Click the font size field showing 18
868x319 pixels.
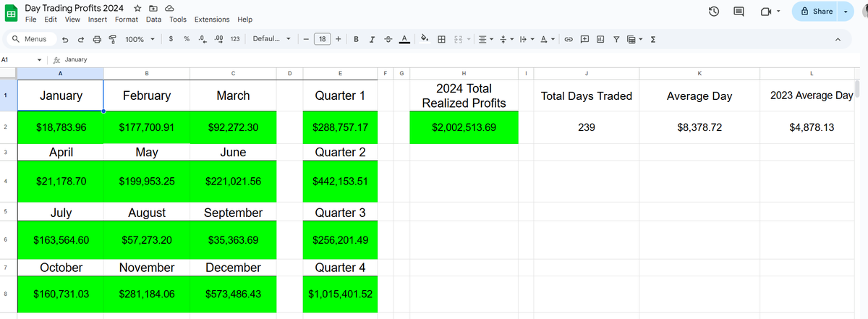323,39
